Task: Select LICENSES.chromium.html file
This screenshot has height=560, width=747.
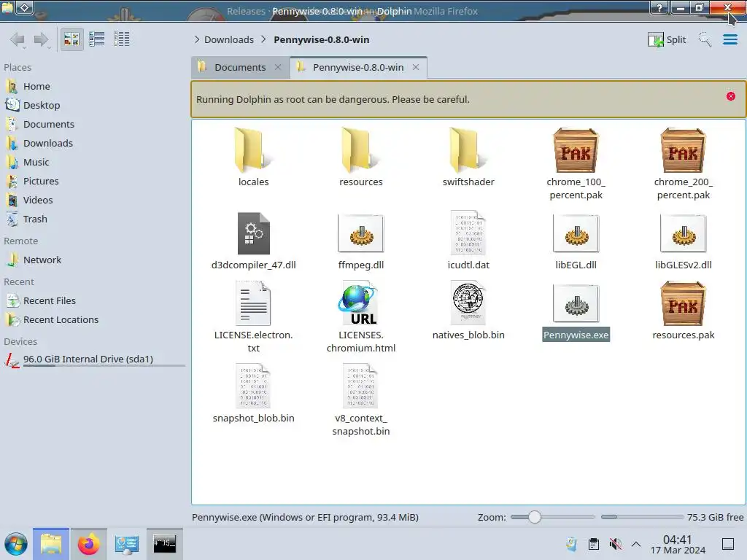Action: (x=360, y=317)
